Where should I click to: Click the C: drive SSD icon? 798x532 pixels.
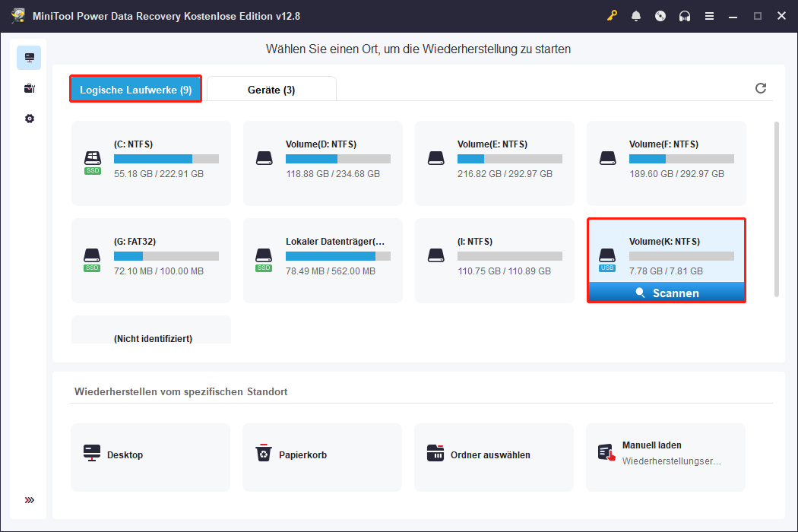(x=93, y=163)
